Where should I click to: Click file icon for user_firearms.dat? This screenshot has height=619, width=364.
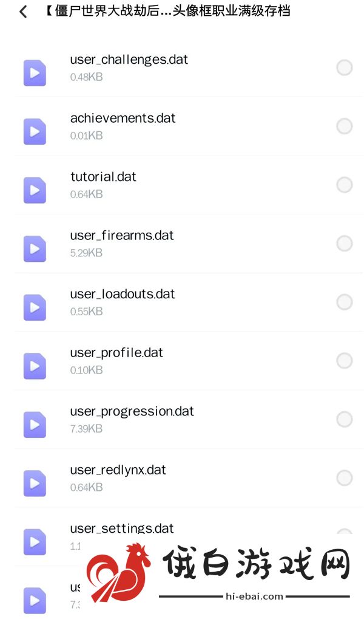pyautogui.click(x=35, y=248)
